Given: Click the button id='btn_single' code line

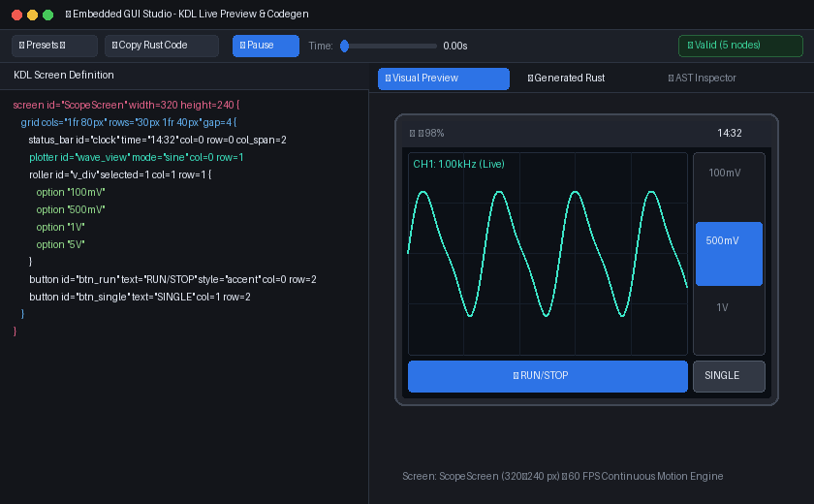Looking at the screenshot, I should (x=140, y=297).
